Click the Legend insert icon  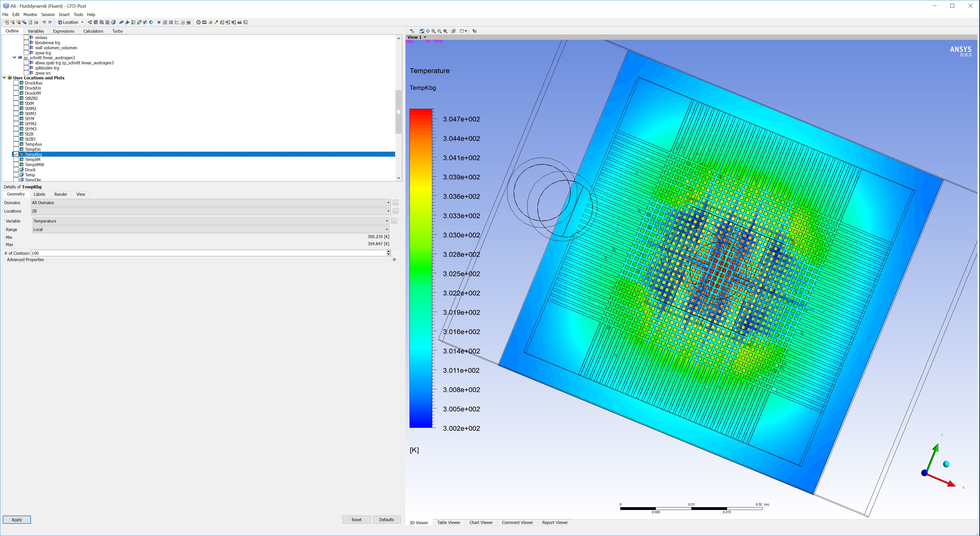tap(133, 22)
